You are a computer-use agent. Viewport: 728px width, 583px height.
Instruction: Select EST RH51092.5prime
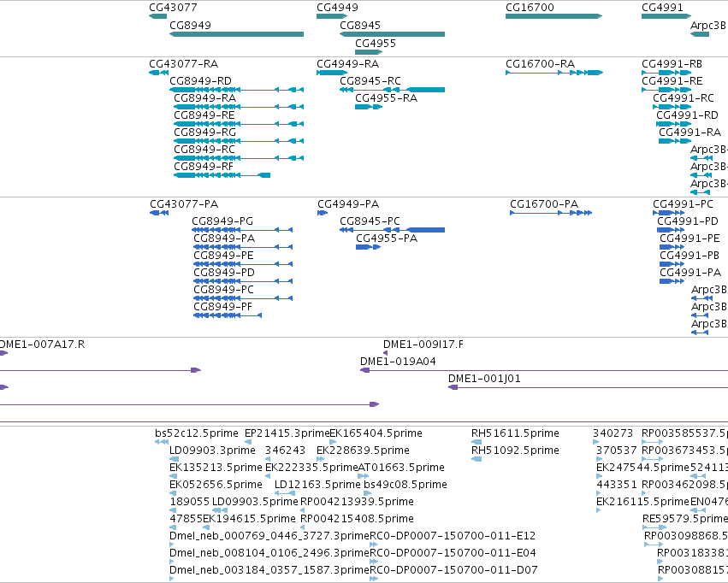click(476, 459)
